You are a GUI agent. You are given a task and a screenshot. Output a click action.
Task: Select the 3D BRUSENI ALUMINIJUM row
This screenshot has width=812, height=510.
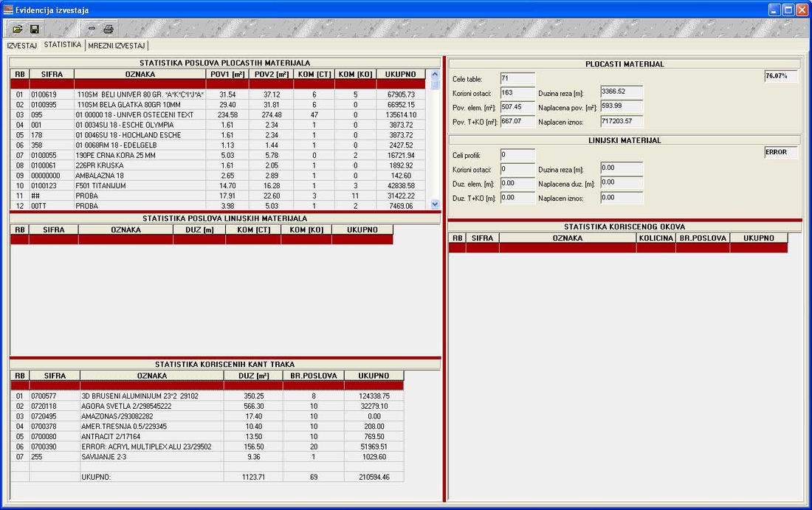151,396
